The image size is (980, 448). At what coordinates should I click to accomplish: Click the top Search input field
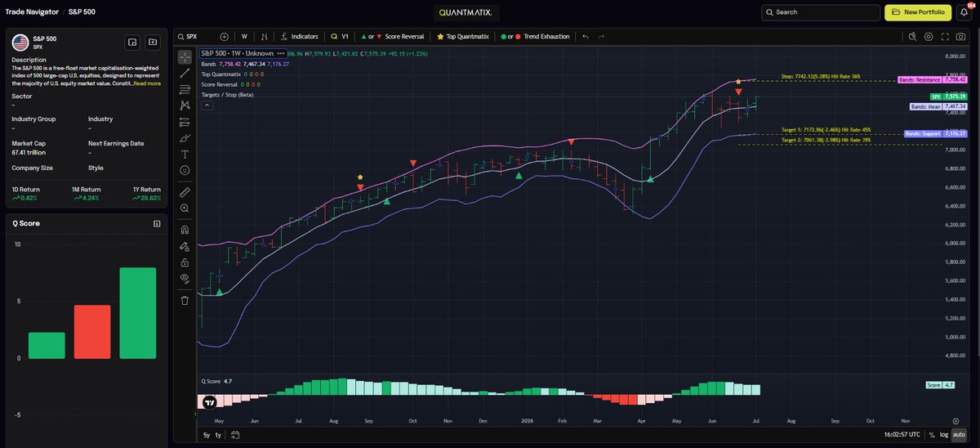click(x=820, y=12)
